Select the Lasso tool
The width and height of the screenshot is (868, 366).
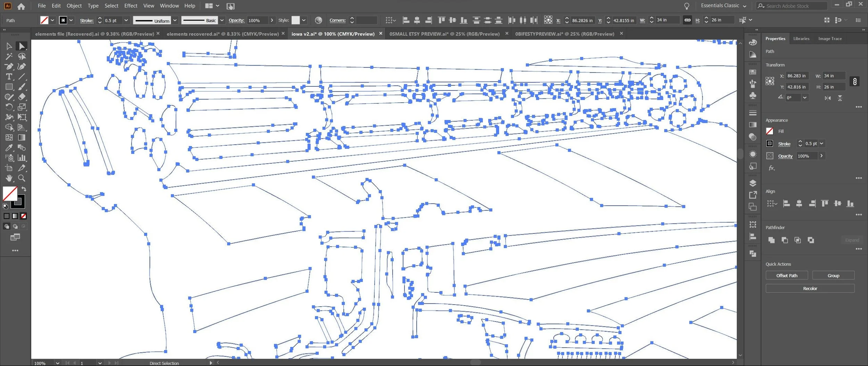[22, 56]
